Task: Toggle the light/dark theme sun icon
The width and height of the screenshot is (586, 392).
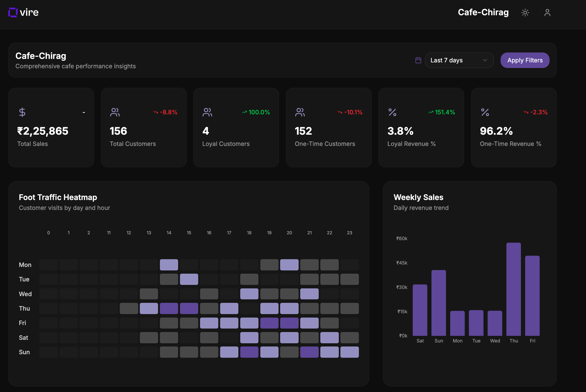Action: click(x=525, y=13)
